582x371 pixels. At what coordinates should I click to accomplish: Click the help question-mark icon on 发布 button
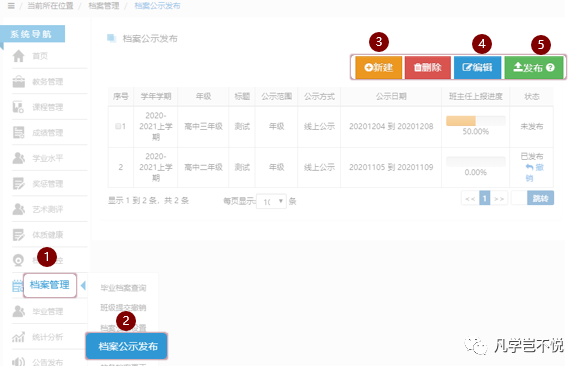(x=550, y=68)
